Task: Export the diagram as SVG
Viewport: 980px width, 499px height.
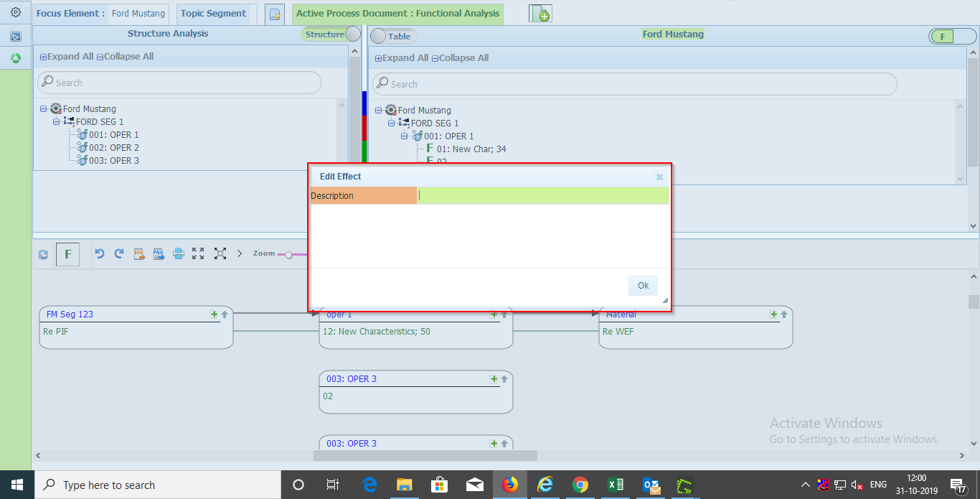Action: (x=139, y=253)
